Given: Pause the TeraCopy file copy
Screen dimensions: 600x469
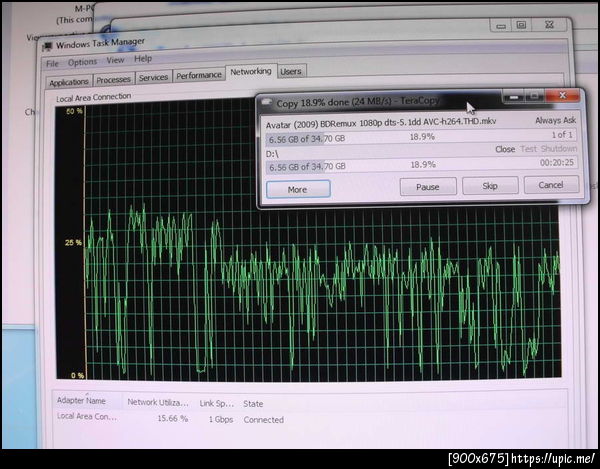Looking at the screenshot, I should tap(428, 187).
